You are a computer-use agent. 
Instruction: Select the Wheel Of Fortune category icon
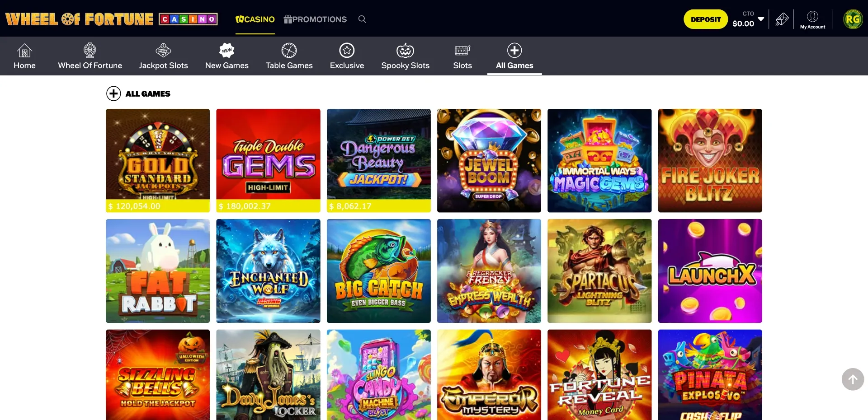[90, 51]
